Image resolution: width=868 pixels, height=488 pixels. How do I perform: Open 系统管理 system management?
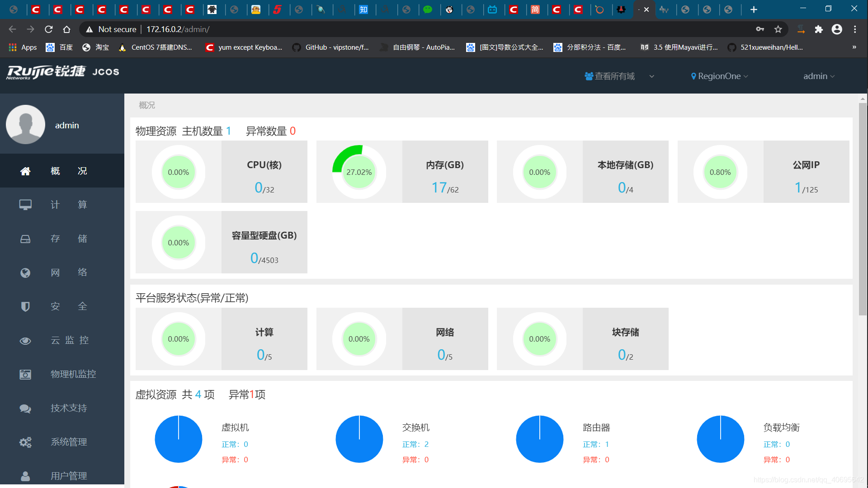coord(62,442)
